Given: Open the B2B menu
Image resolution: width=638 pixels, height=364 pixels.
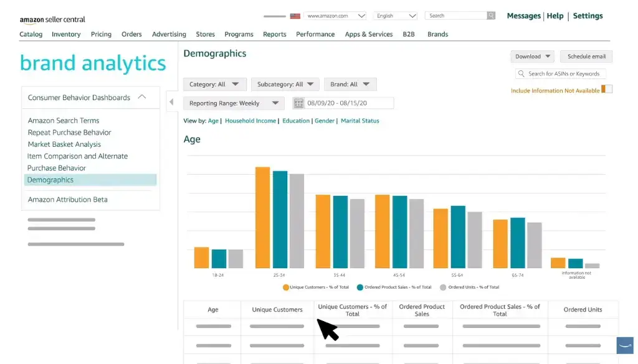Looking at the screenshot, I should 409,34.
